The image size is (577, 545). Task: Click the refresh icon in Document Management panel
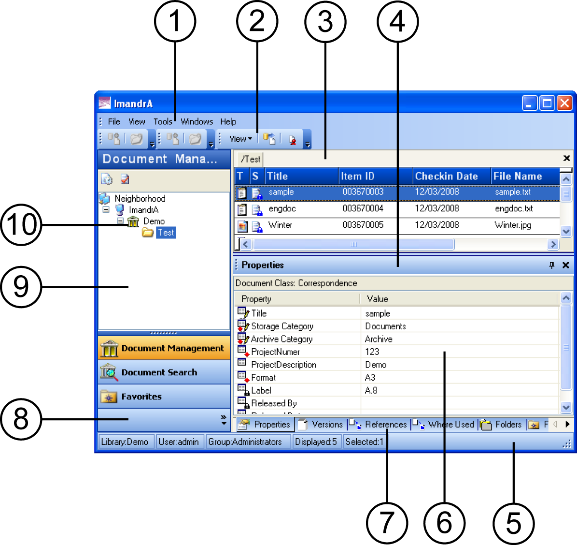(107, 179)
